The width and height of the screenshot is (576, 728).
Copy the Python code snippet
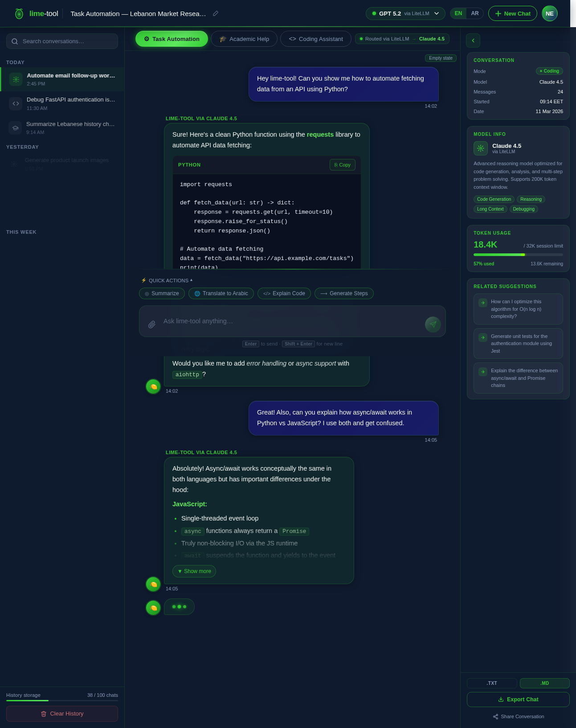[342, 164]
